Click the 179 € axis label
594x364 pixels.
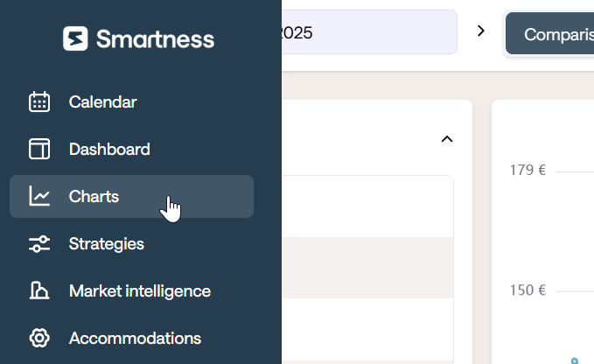click(528, 170)
